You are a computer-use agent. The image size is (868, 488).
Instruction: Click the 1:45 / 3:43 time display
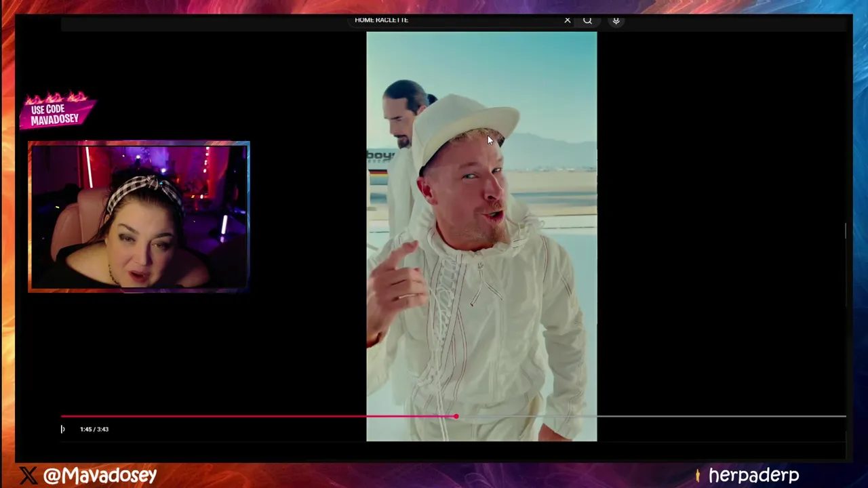point(94,429)
